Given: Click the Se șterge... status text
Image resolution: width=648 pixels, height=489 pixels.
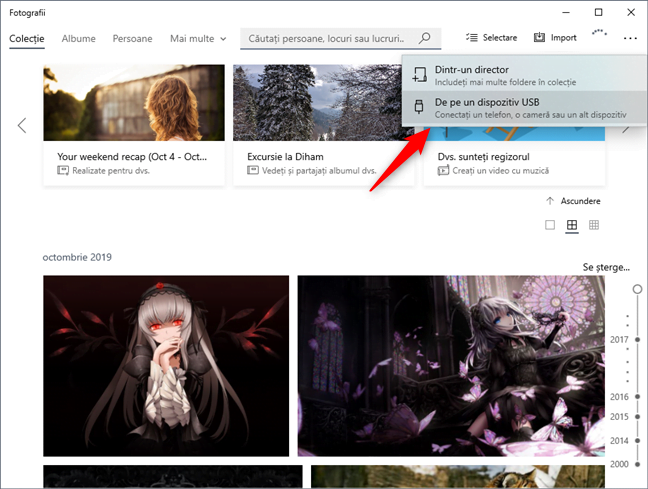Looking at the screenshot, I should [x=606, y=267].
